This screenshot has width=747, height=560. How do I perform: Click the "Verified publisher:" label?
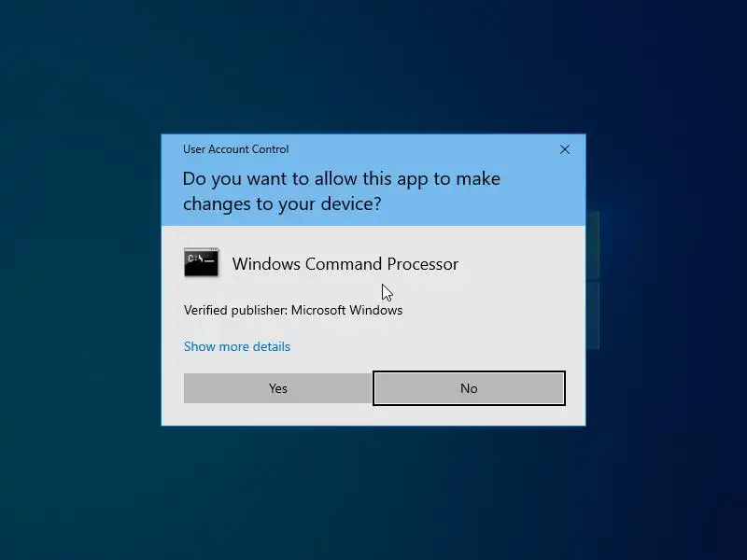click(x=236, y=310)
